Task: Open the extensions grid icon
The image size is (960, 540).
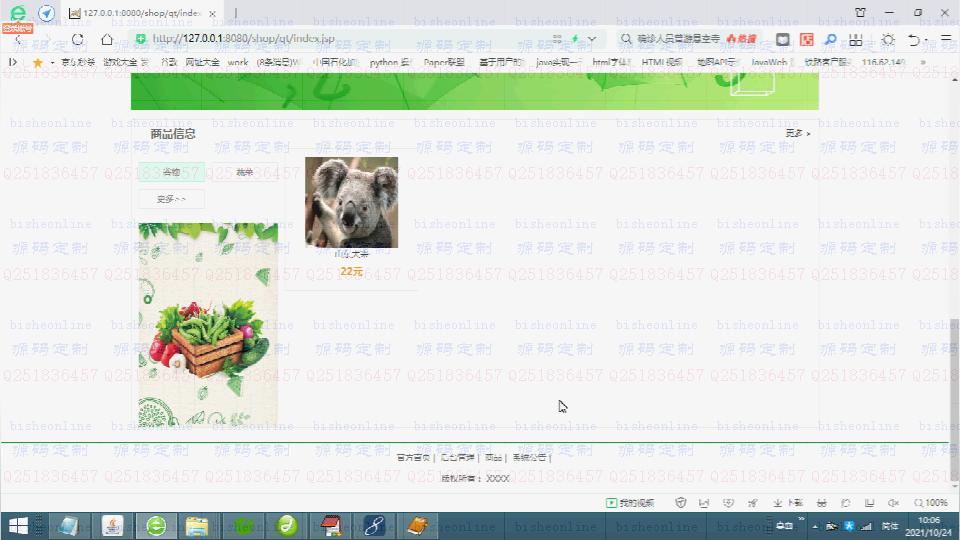Action: (856, 39)
